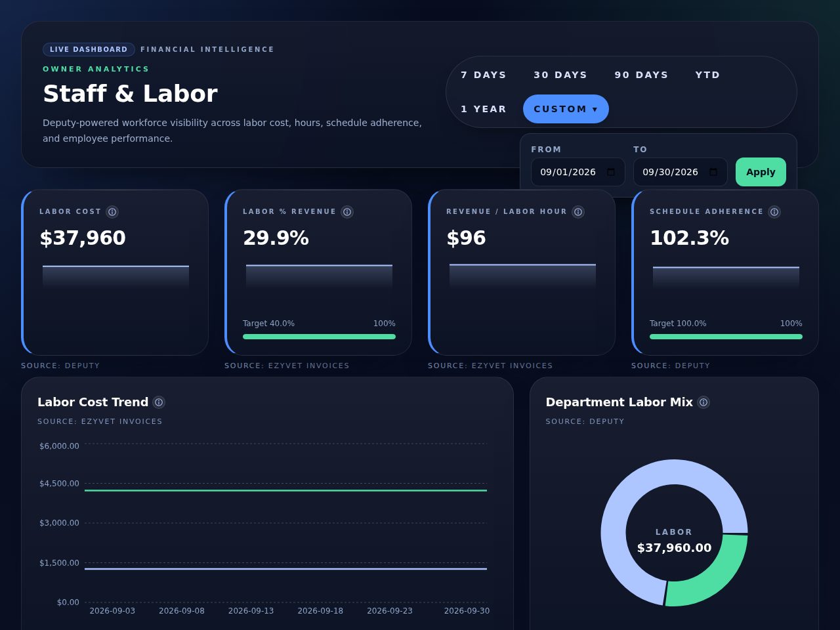The width and height of the screenshot is (840, 630).
Task: Click the Owner Analytics label
Action: click(x=96, y=69)
